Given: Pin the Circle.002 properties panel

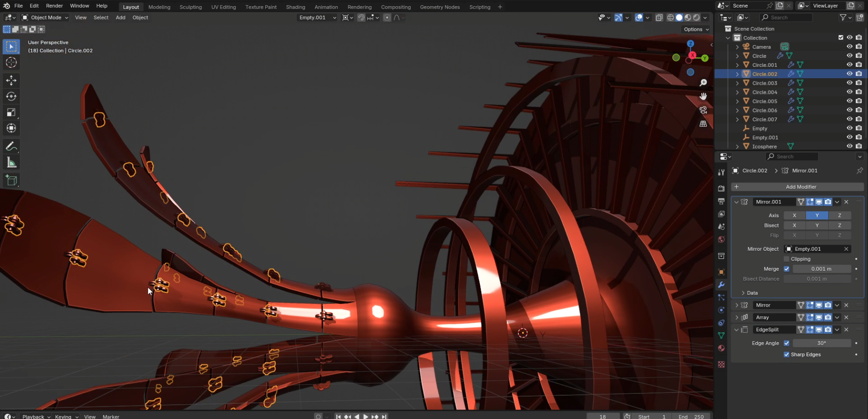Looking at the screenshot, I should point(859,171).
